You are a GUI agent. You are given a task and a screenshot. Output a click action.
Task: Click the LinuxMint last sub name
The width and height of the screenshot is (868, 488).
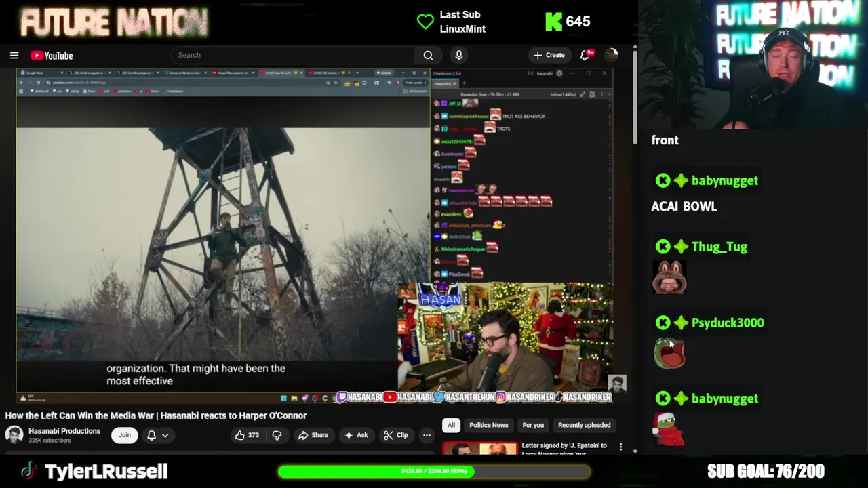point(462,29)
